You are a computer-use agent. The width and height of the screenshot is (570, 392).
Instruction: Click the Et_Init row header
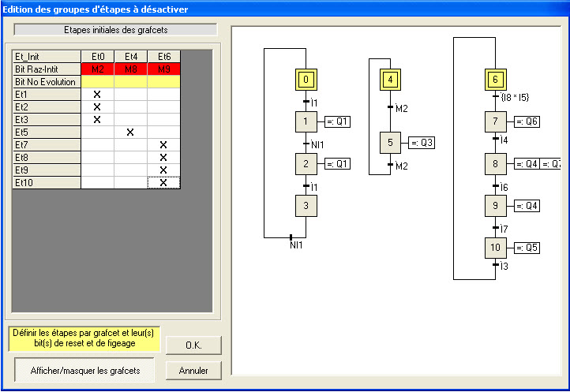(47, 56)
